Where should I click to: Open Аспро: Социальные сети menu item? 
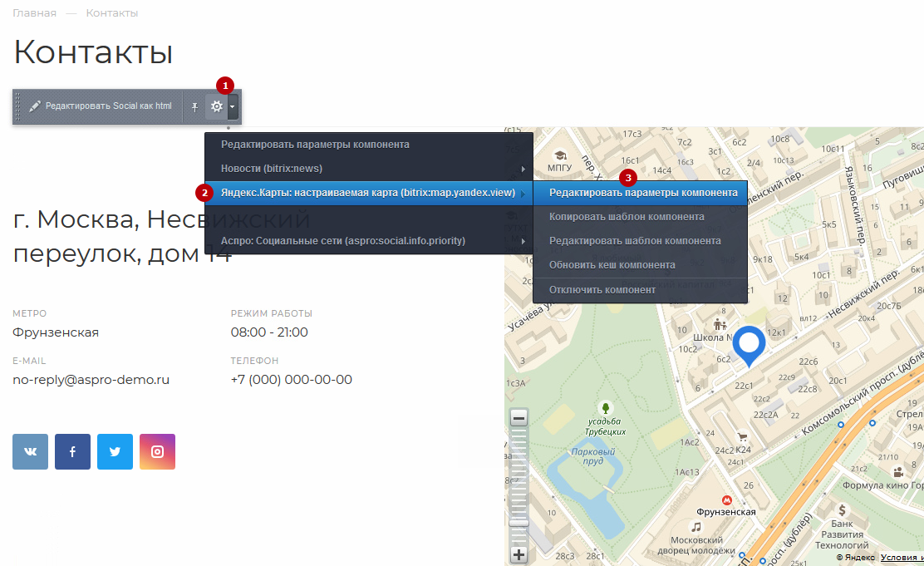tap(369, 240)
